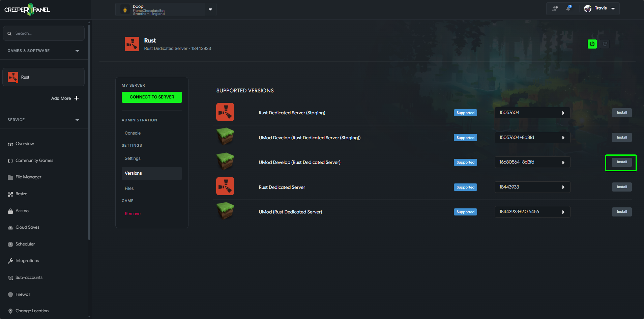This screenshot has width=644, height=319.
Task: Click the "Rust Dedicated Server - 18443933" subtitle
Action: point(178,49)
